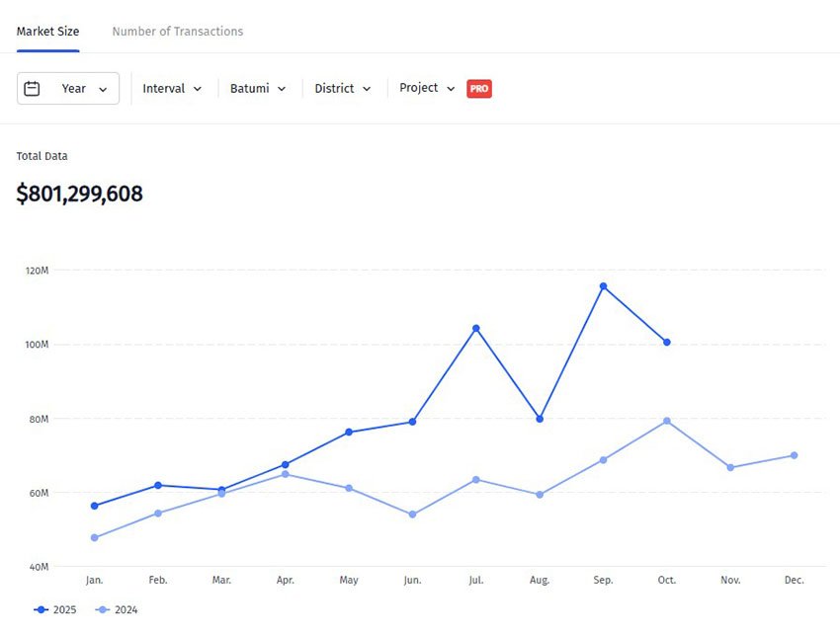Click the 2024 legend marker icon
This screenshot has height=634, width=840.
pos(102,610)
